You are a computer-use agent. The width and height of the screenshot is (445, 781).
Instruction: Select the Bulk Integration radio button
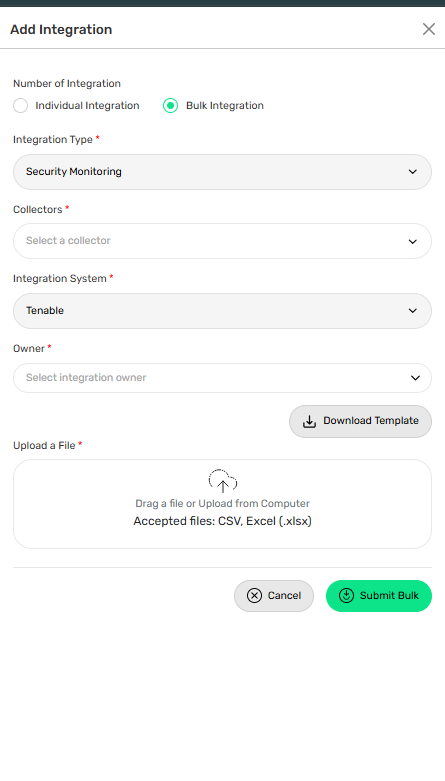point(170,106)
